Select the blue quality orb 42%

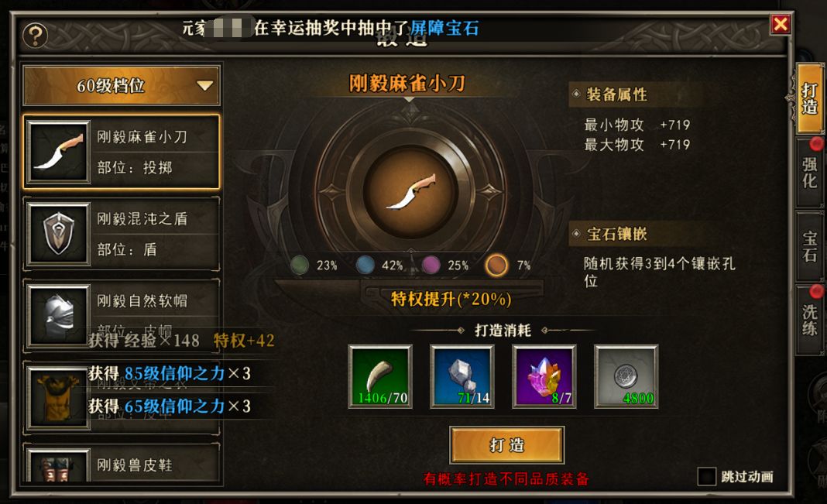[365, 266]
